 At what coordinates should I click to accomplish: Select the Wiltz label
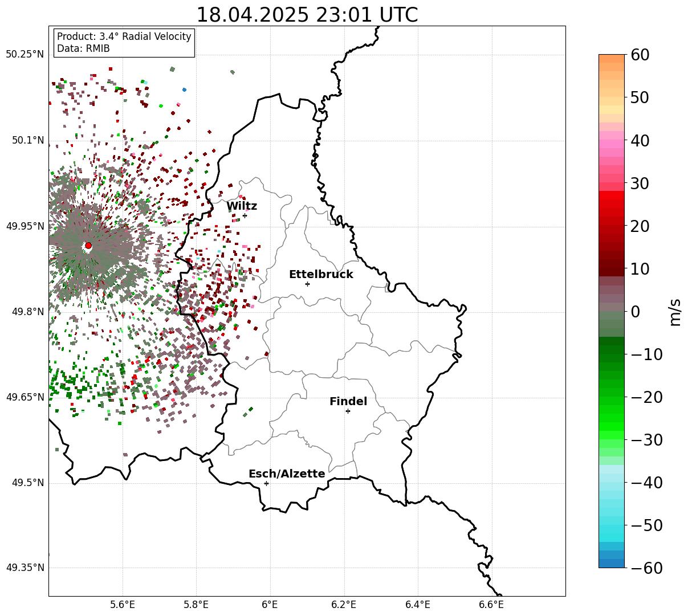pyautogui.click(x=242, y=206)
